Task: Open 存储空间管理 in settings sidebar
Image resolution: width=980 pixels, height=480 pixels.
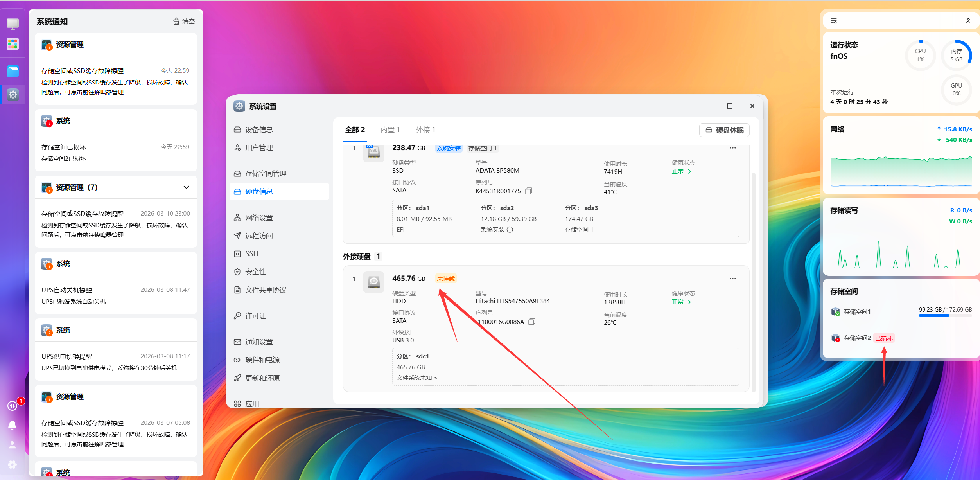Action: [266, 173]
